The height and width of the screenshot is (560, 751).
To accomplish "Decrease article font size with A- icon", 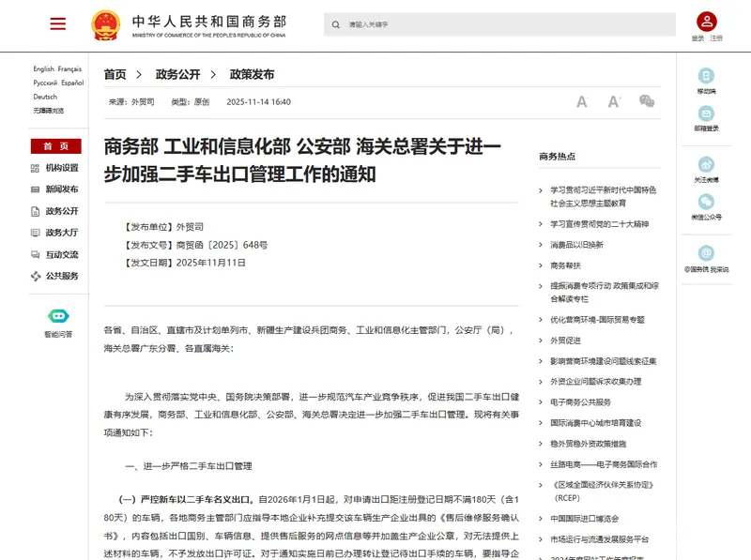I will coord(582,101).
